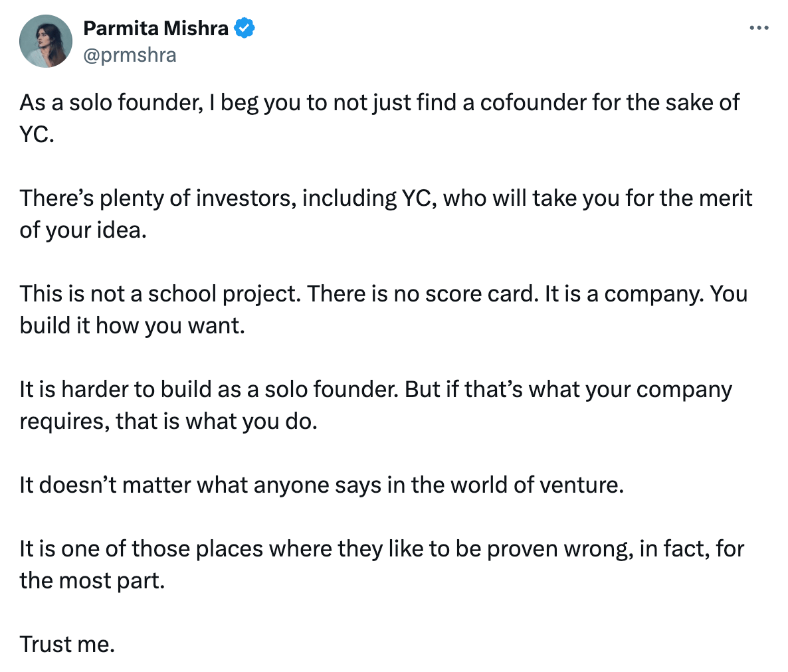Click the blue verified checkmark badge
The width and height of the screenshot is (788, 672).
tap(245, 29)
